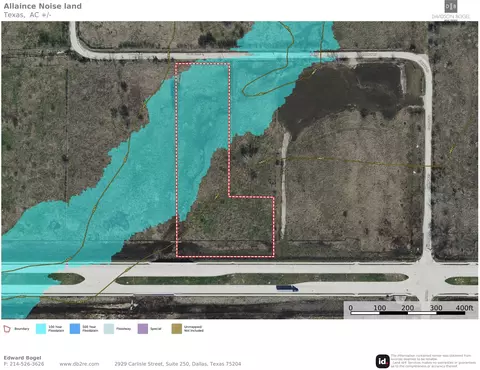480x370 pixels.
Task: Click the 'Boundary' legend label
Action: point(22,329)
